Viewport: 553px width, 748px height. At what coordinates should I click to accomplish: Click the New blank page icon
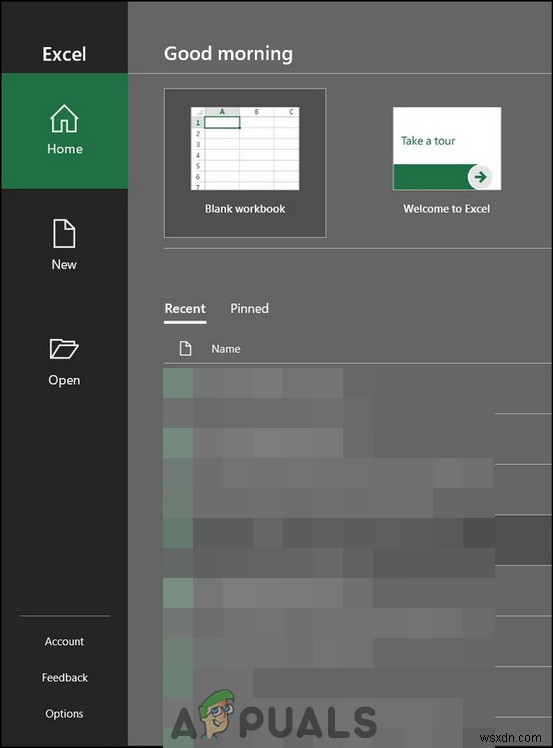click(64, 233)
